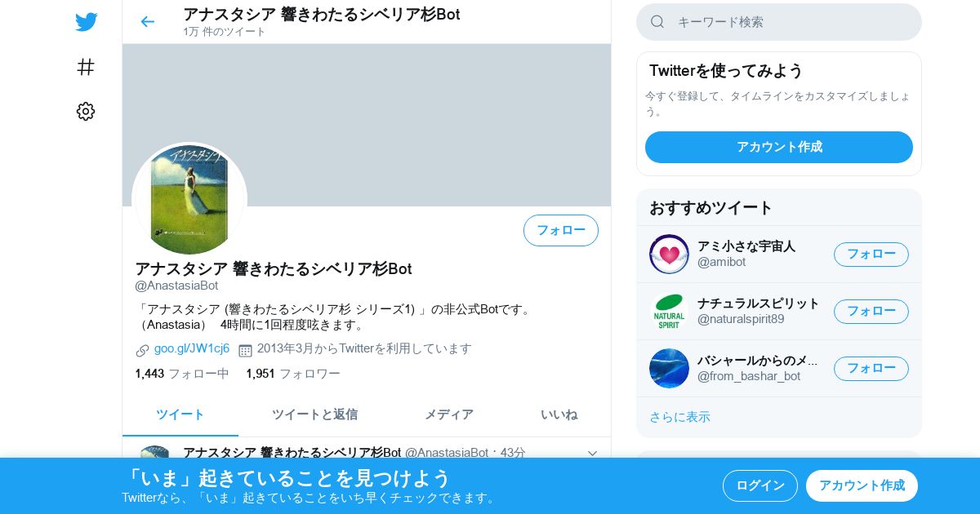
Task: Follow the @amibot account
Action: pyautogui.click(x=871, y=254)
